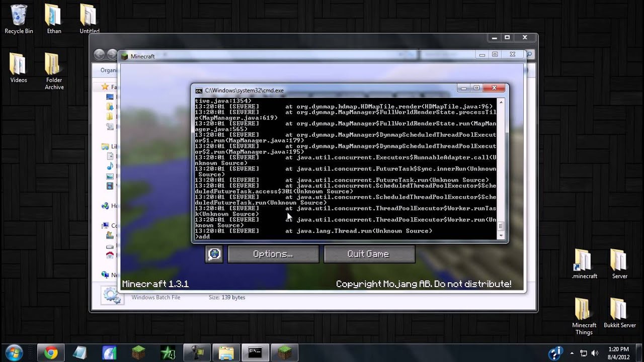Viewport: 644px width, 362px height.
Task: Click the Quit Game button
Action: click(369, 254)
